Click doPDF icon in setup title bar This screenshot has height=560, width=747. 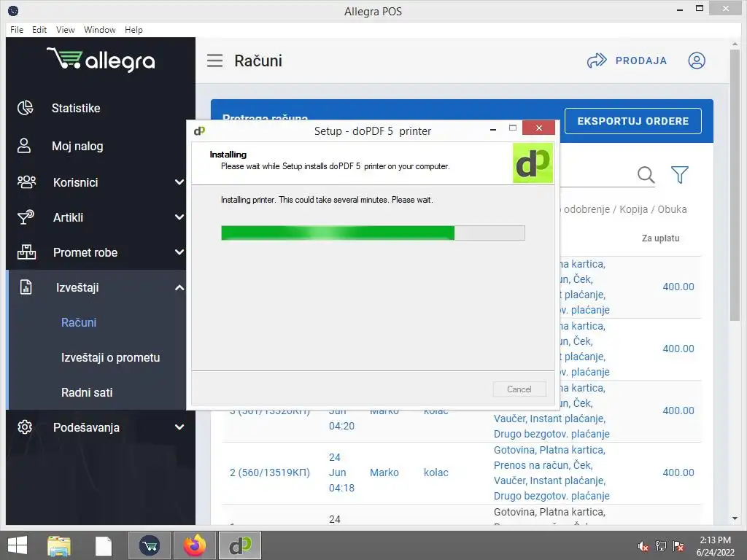[200, 131]
